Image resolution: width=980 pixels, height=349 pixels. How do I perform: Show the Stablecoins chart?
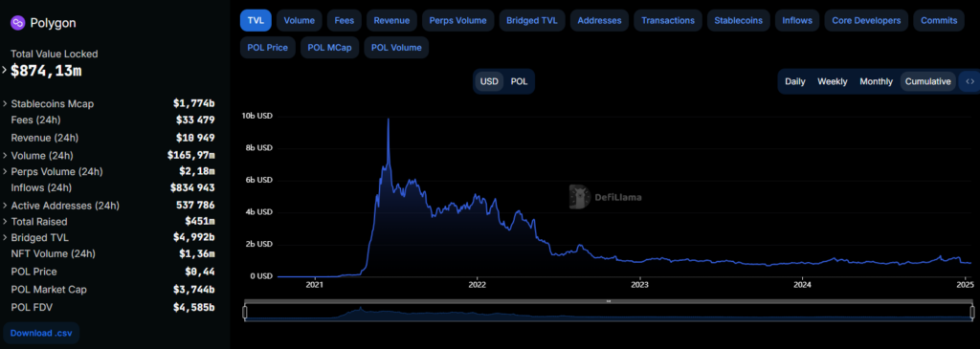coord(739,21)
